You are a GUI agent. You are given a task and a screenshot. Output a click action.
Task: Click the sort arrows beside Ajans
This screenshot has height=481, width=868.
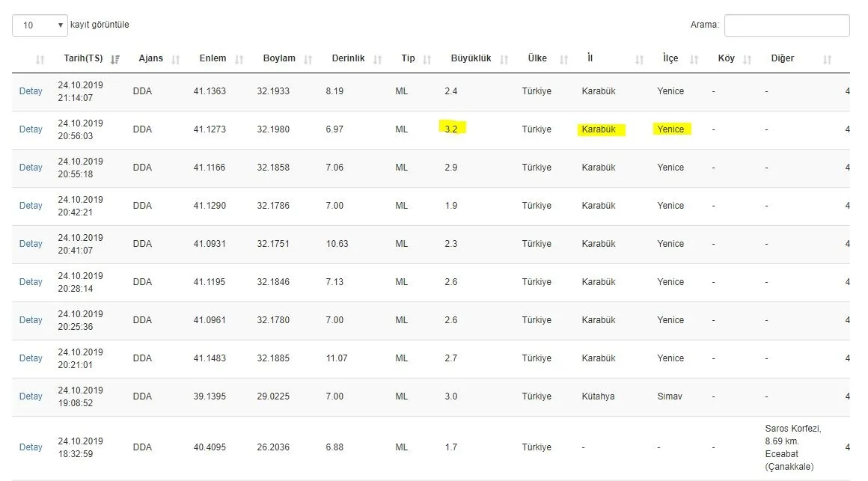tap(176, 59)
